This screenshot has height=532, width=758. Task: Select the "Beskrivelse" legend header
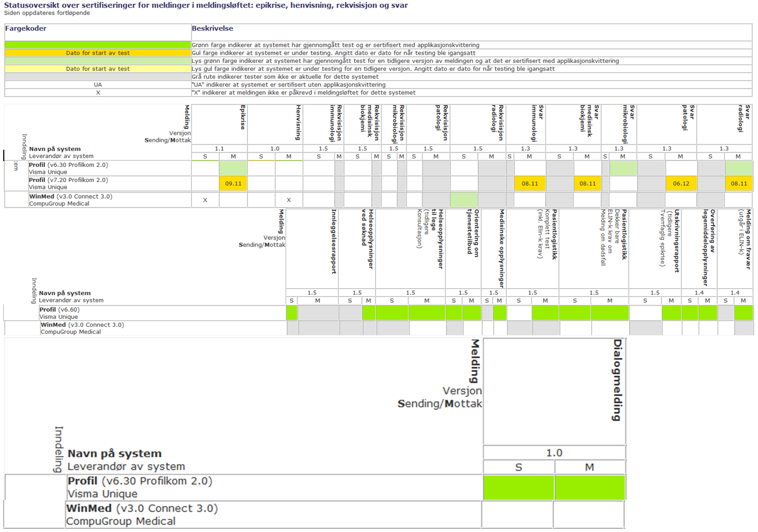[213, 28]
